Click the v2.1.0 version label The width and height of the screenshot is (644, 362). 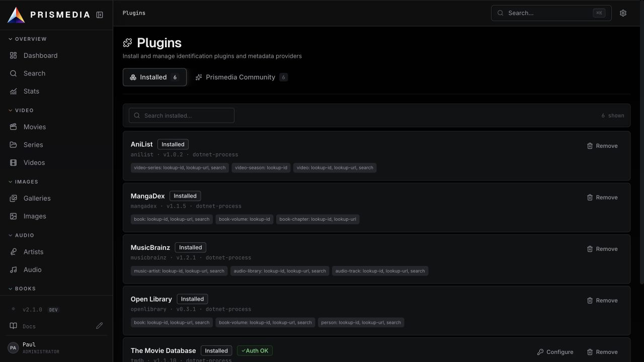(32, 310)
